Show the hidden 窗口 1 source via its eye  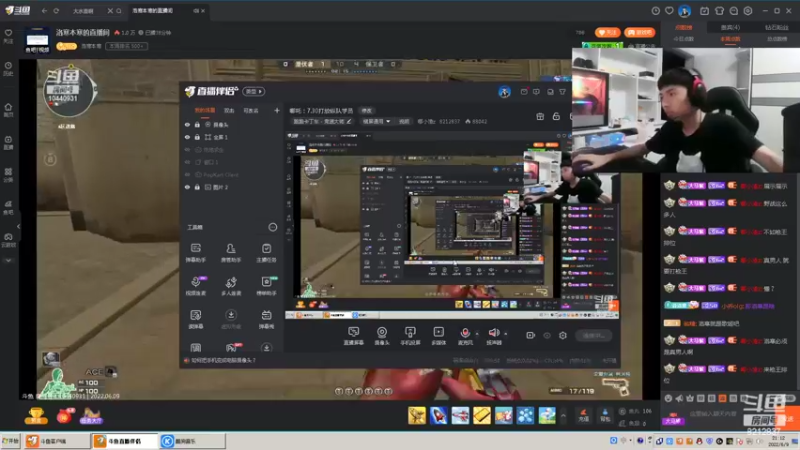click(x=187, y=162)
